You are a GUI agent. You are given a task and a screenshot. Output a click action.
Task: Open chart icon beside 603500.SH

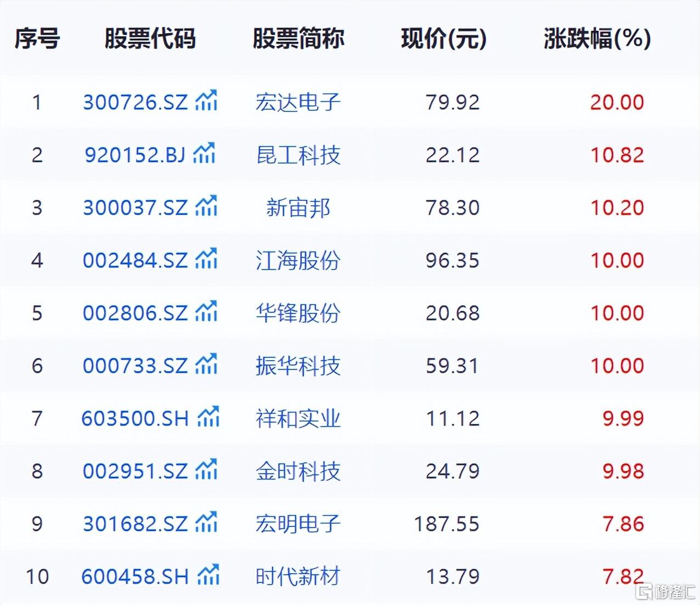click(208, 417)
